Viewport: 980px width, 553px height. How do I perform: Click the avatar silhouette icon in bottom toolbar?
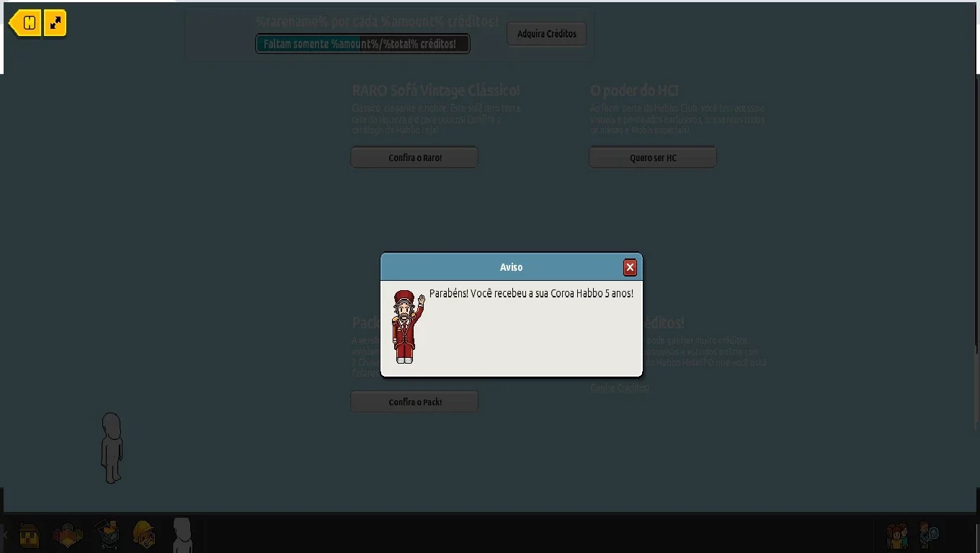(x=182, y=534)
